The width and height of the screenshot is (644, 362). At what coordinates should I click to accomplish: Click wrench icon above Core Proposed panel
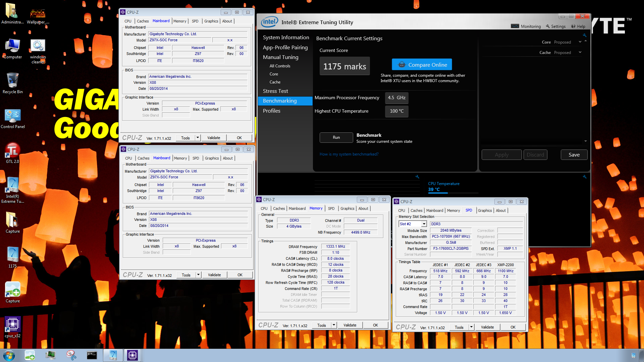pyautogui.click(x=585, y=35)
